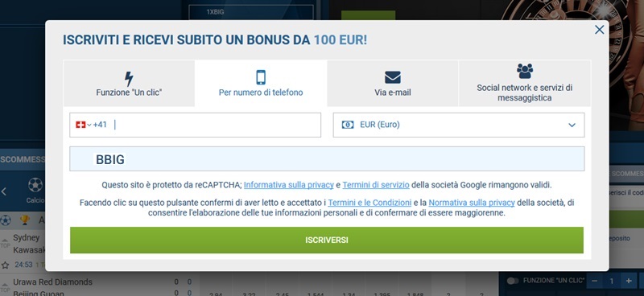Close the registration dialog with the X
The image size is (644, 296).
coord(599,30)
